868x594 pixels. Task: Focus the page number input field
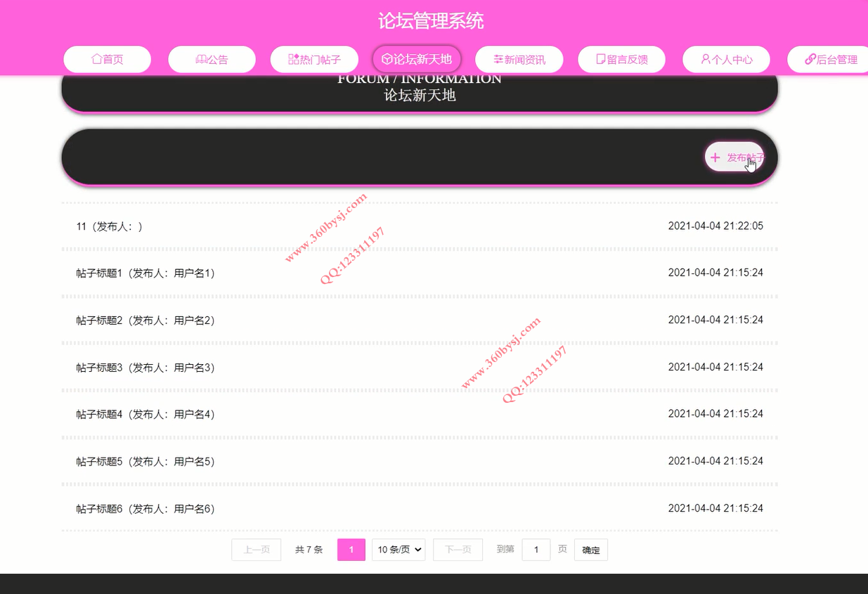click(x=536, y=550)
